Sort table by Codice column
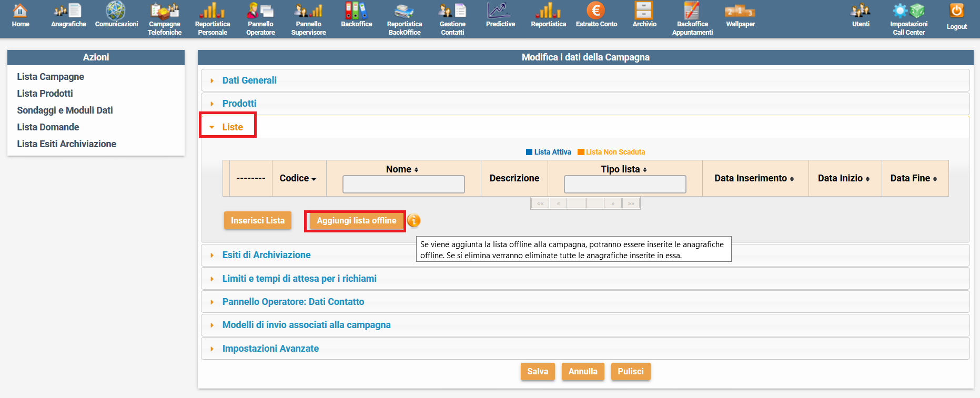Screen dimensions: 980x398 298,178
